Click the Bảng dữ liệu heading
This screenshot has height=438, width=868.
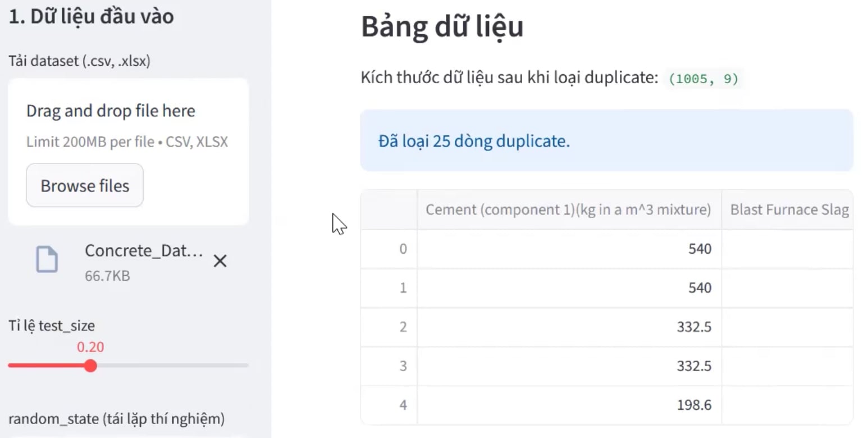442,27
